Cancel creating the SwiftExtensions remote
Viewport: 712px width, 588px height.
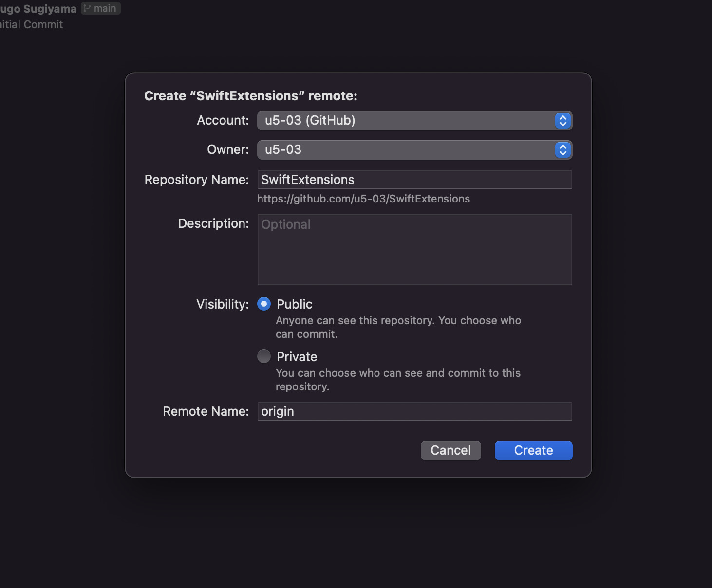click(x=450, y=450)
